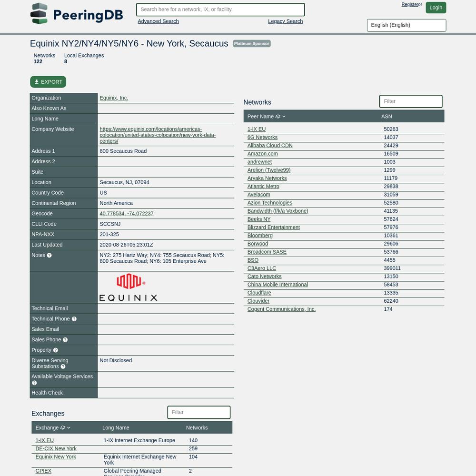The height and width of the screenshot is (476, 476).
Task: Click the Login button
Action: pyautogui.click(x=436, y=8)
